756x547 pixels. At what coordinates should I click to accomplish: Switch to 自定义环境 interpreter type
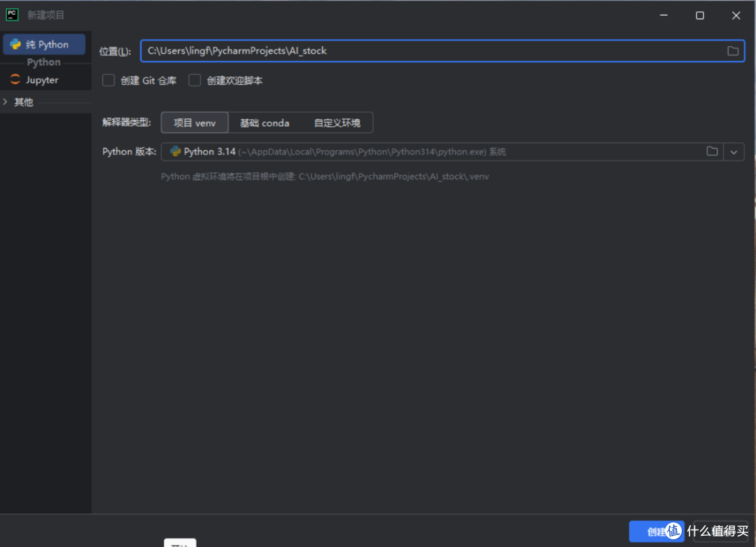tap(337, 123)
